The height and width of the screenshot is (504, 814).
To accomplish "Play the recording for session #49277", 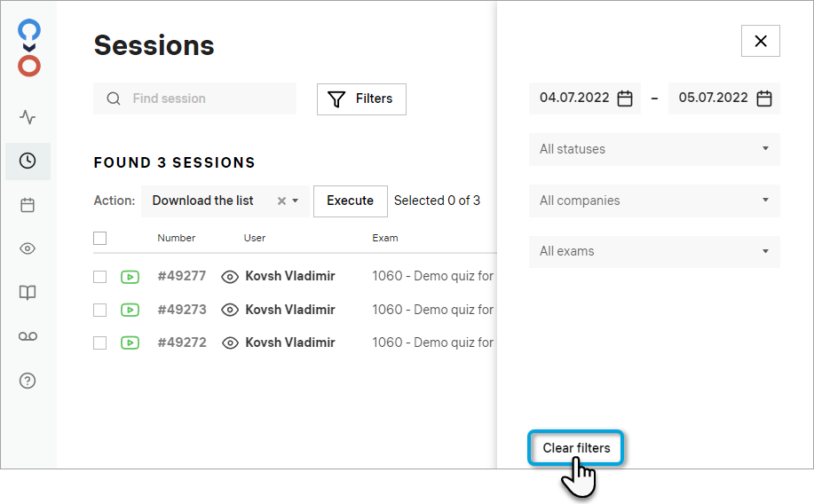I will (x=130, y=277).
